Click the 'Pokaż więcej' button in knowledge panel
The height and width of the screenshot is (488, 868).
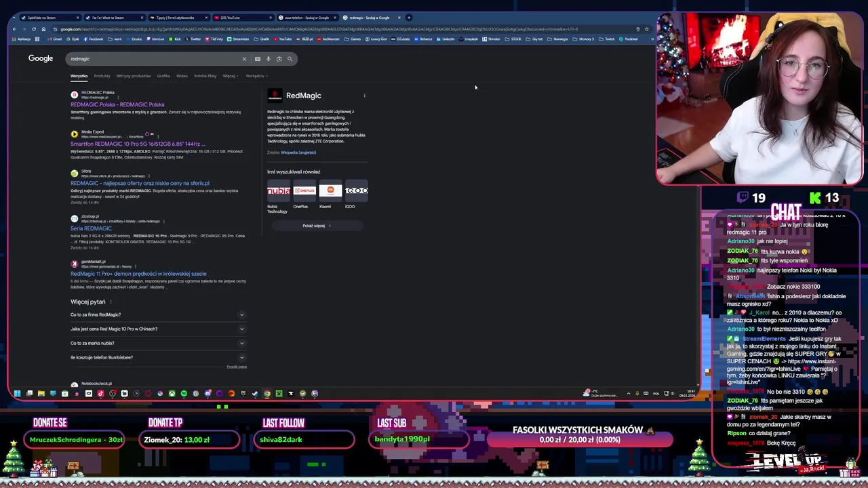[x=316, y=226]
